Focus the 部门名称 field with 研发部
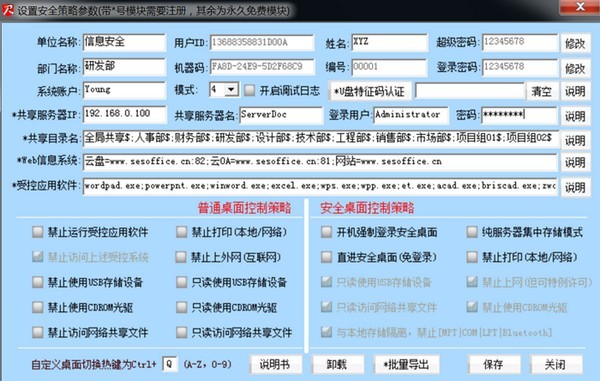 (124, 67)
